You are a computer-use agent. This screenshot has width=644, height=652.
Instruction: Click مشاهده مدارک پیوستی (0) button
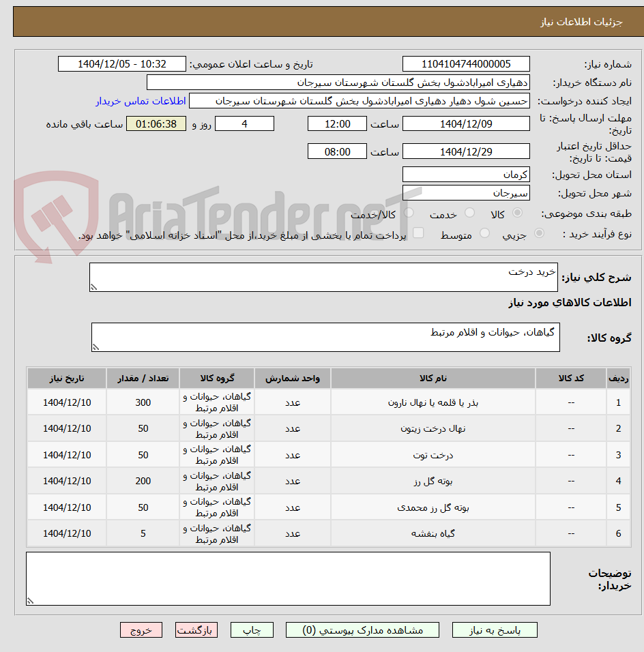tap(362, 630)
